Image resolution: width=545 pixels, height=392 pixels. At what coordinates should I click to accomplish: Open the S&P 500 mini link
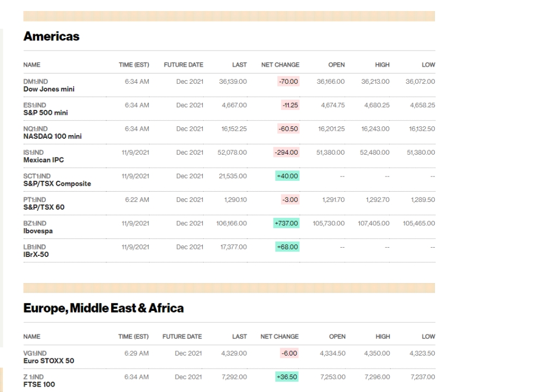pyautogui.click(x=46, y=113)
